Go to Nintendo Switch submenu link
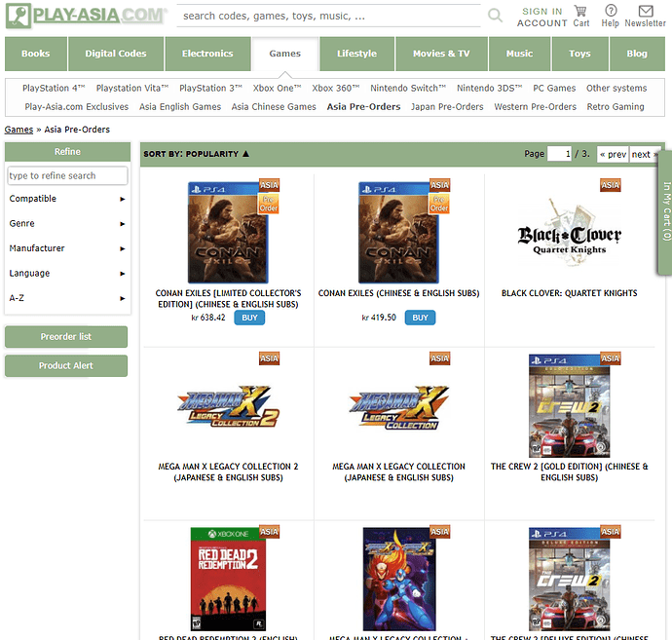 point(408,89)
